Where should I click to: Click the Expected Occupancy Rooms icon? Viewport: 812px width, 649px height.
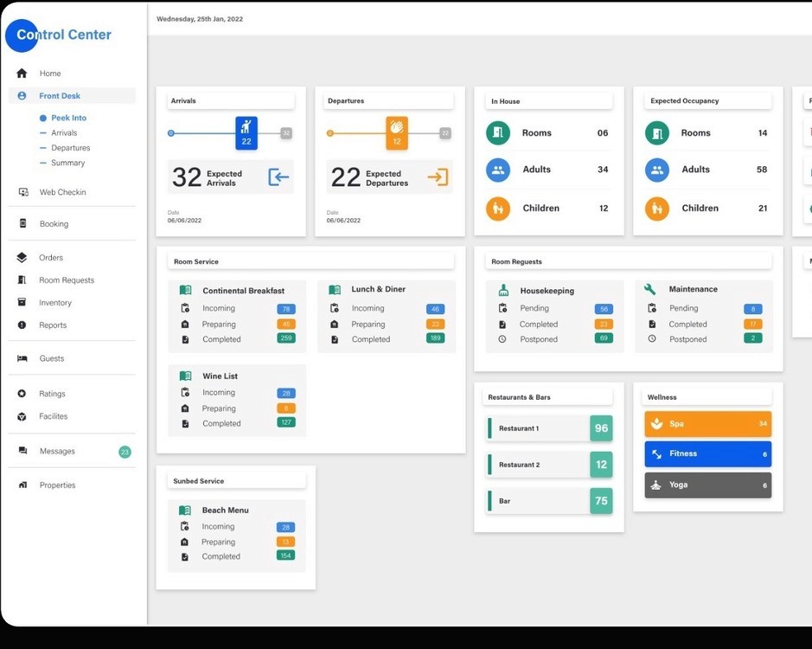click(657, 133)
